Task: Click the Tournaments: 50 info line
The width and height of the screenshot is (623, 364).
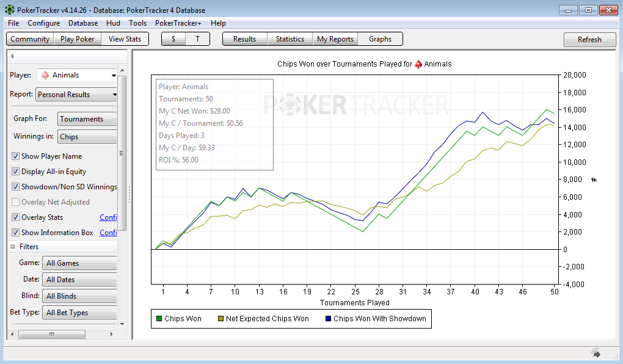Action: [x=186, y=99]
